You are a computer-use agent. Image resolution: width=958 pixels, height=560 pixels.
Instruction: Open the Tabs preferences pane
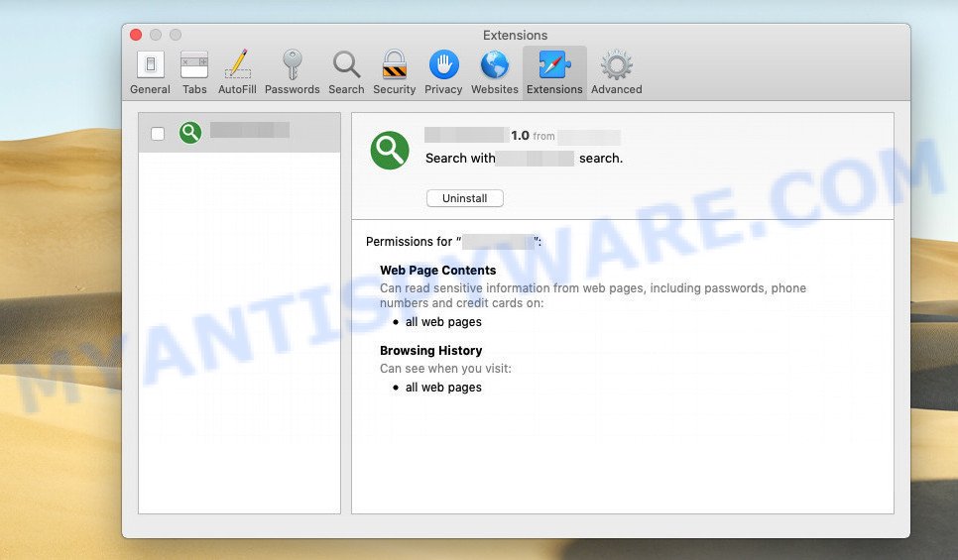pos(194,72)
